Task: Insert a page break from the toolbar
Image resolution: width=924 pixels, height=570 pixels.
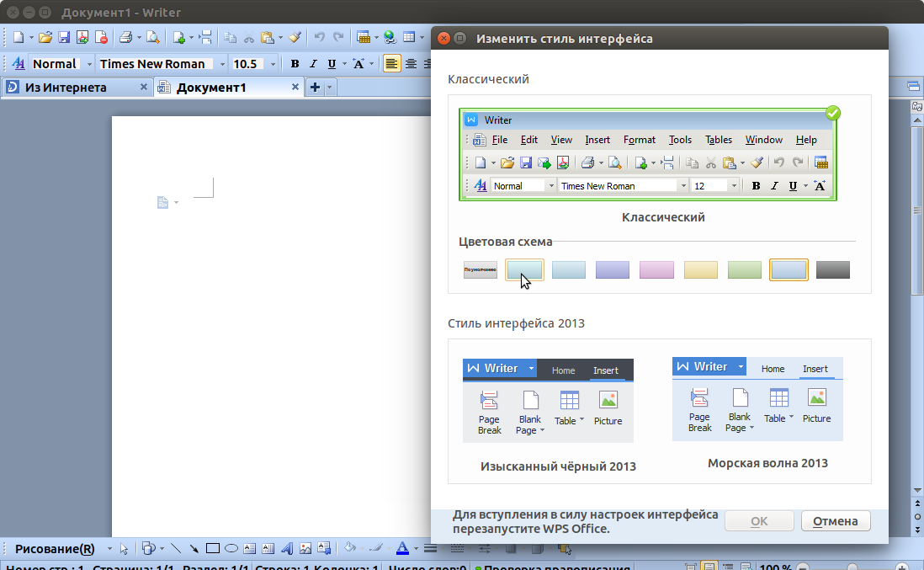Action: click(205, 38)
